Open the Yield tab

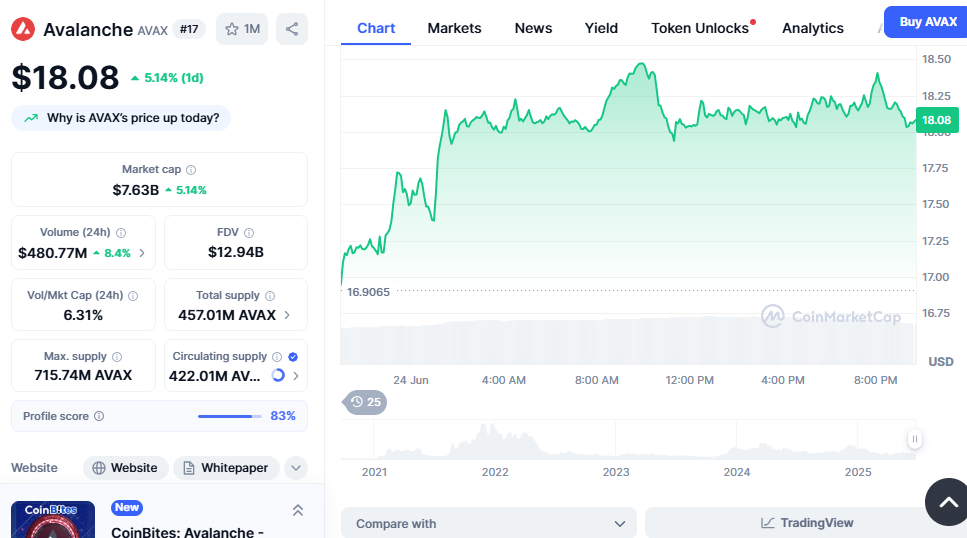[601, 28]
